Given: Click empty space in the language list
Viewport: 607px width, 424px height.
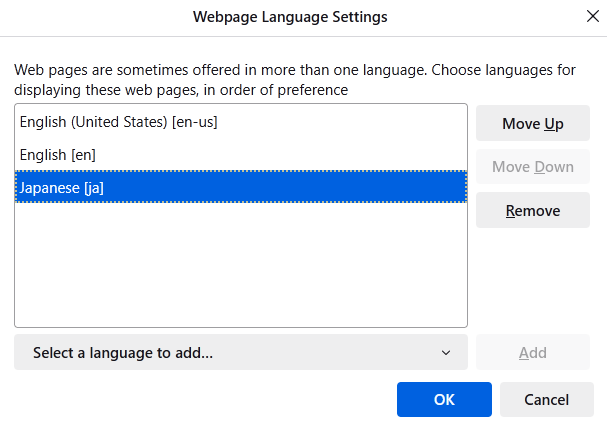Looking at the screenshot, I should point(241,265).
